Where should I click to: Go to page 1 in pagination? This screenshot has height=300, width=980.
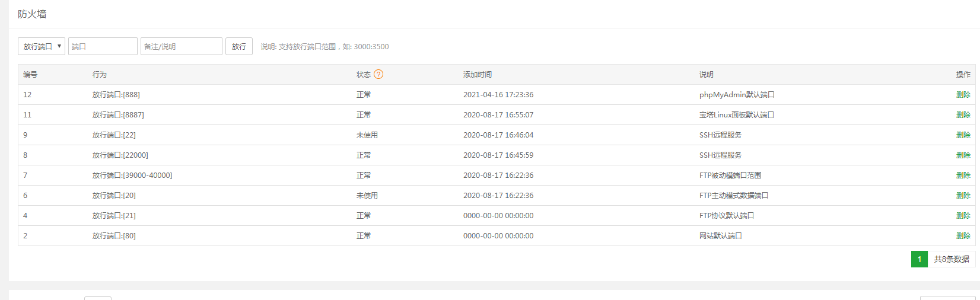coord(919,259)
